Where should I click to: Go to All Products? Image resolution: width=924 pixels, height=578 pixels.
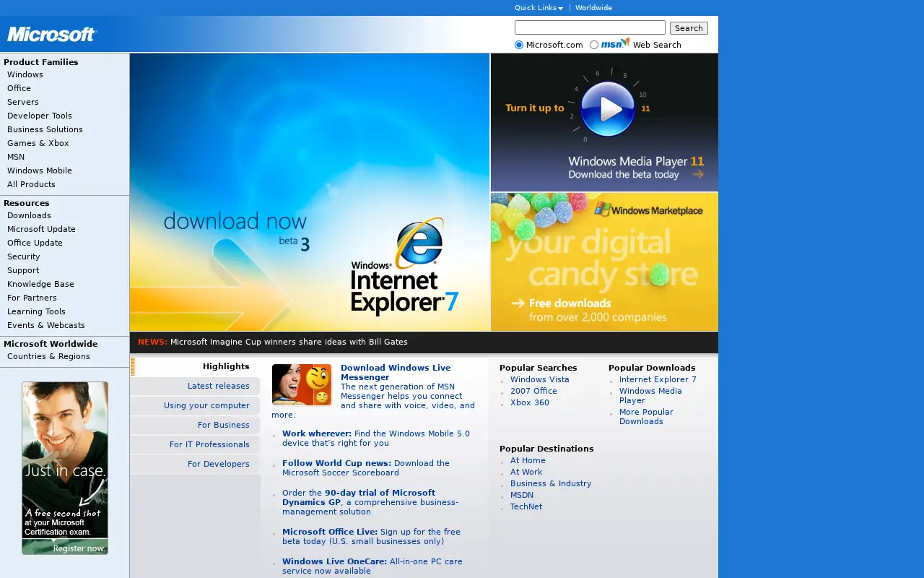(31, 184)
